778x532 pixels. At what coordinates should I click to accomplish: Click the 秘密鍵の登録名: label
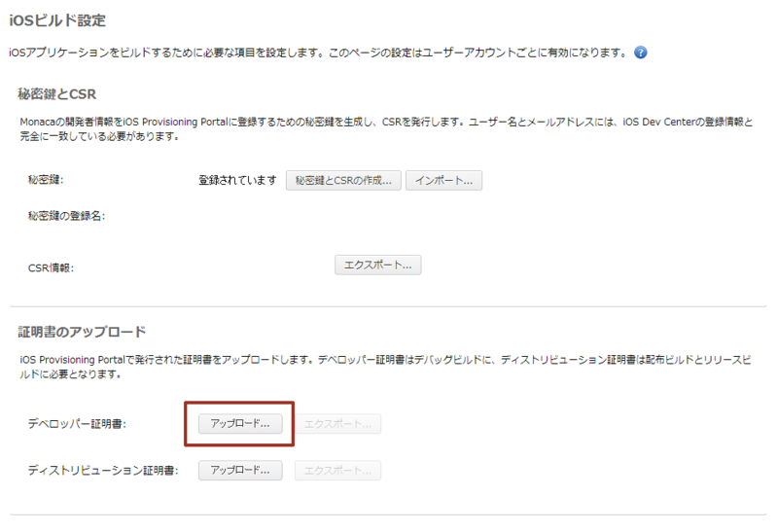pyautogui.click(x=66, y=216)
